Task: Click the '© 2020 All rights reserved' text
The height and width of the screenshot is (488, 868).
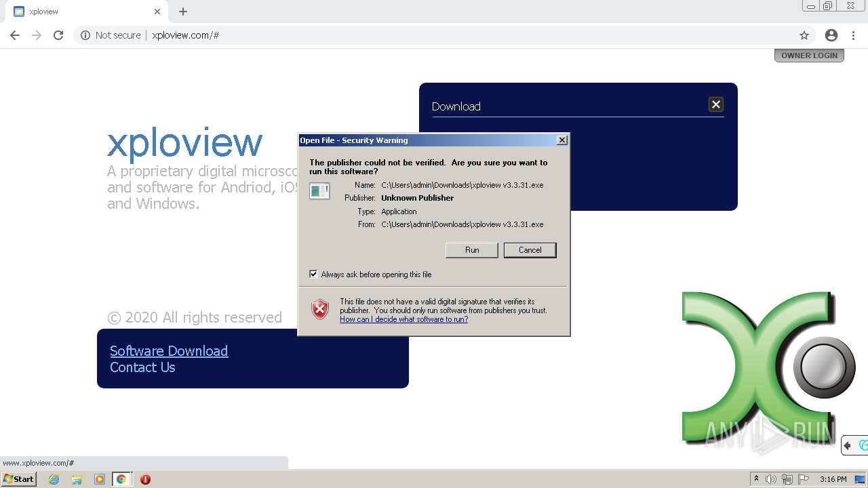Action: click(x=195, y=317)
